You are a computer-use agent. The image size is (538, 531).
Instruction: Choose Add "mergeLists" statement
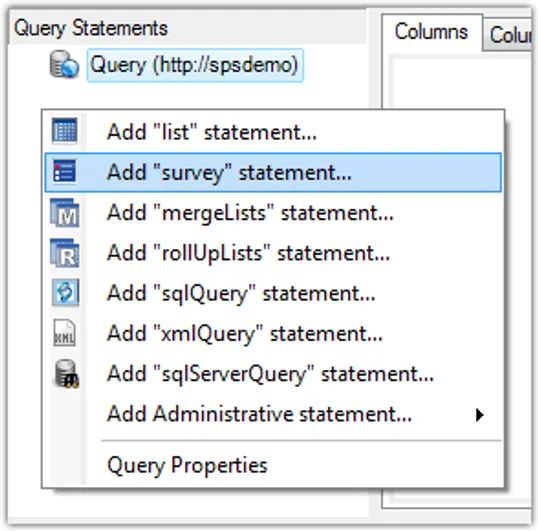tap(273, 213)
